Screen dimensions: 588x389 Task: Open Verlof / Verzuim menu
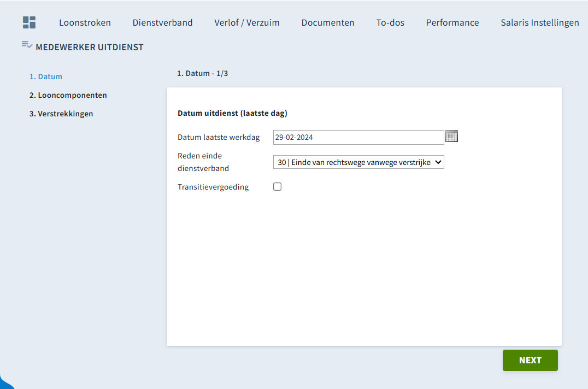(247, 22)
